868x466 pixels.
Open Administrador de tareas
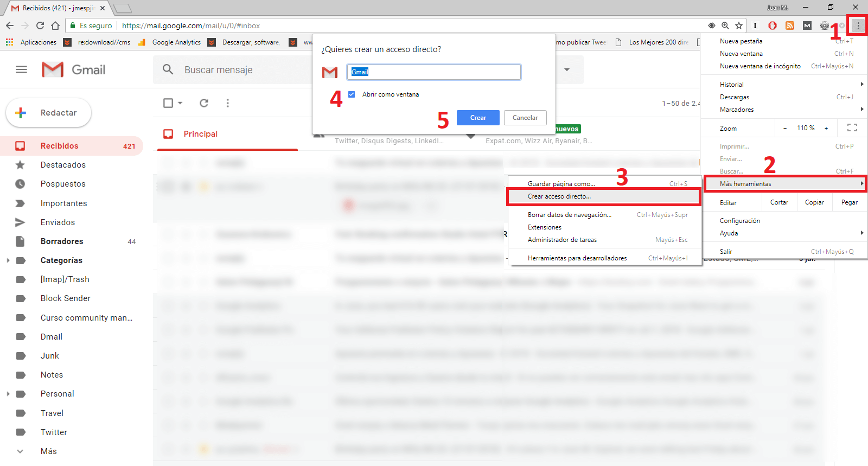(x=604, y=240)
